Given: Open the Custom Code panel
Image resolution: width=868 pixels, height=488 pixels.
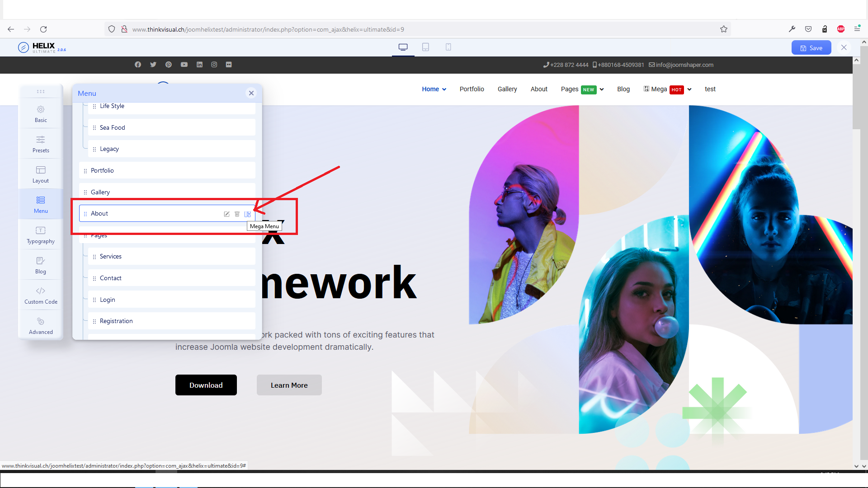Looking at the screenshot, I should click(x=41, y=295).
